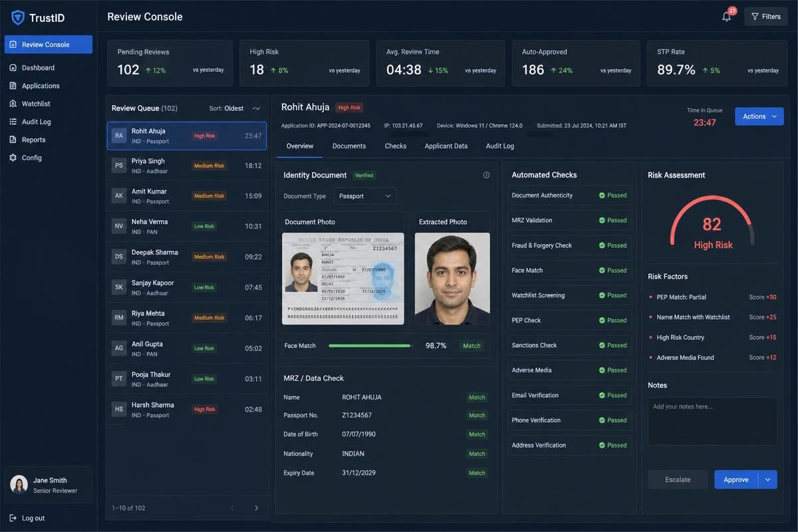Click the Identity Document info icon
The width and height of the screenshot is (798, 532).
(486, 175)
